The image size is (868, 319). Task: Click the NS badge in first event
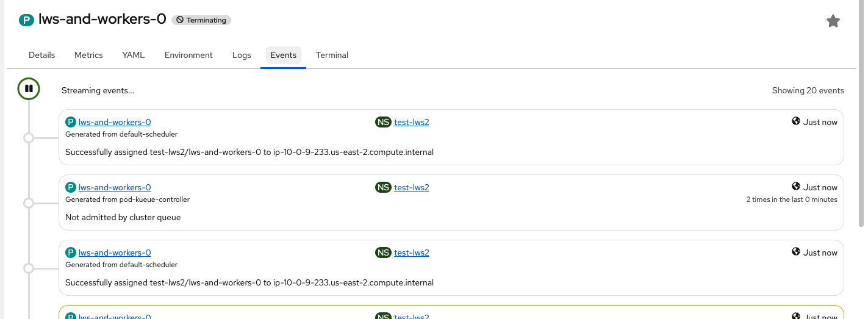click(383, 122)
